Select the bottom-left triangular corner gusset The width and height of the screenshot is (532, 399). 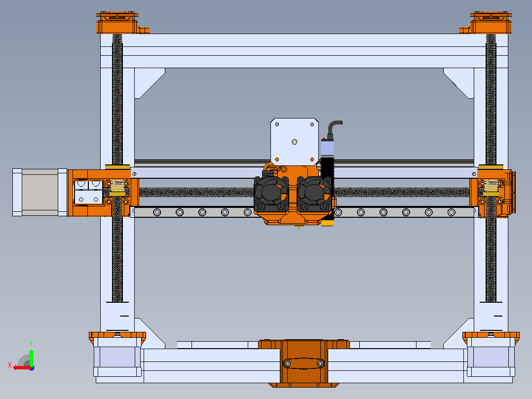coord(147,335)
